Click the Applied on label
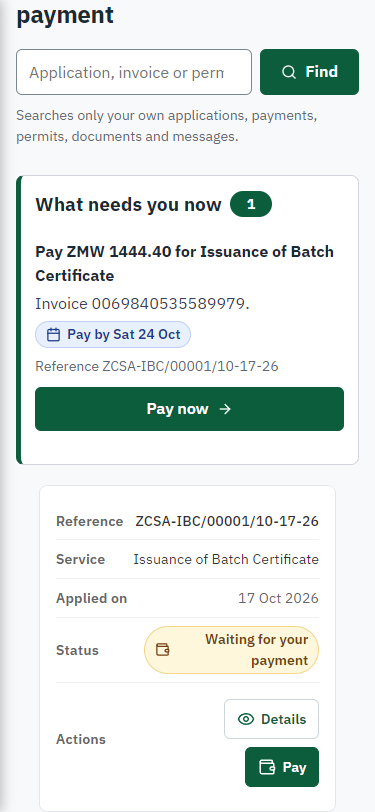The width and height of the screenshot is (375, 812). (91, 599)
